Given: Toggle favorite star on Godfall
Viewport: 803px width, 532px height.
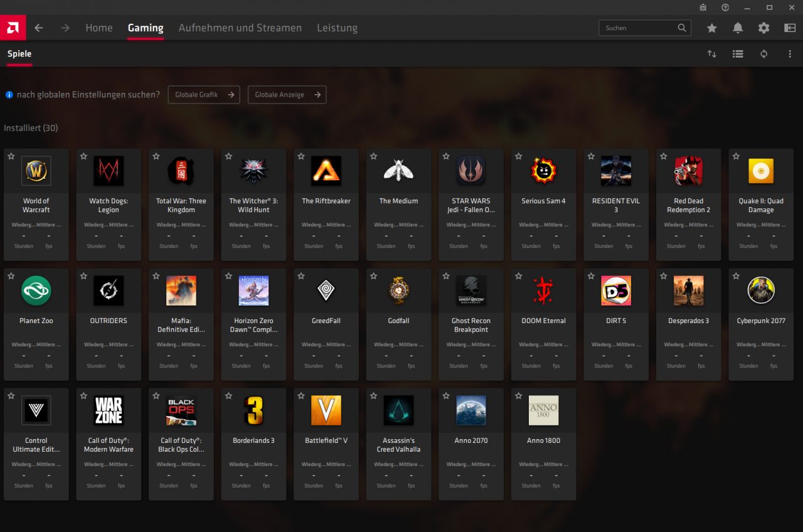Looking at the screenshot, I should pyautogui.click(x=374, y=276).
